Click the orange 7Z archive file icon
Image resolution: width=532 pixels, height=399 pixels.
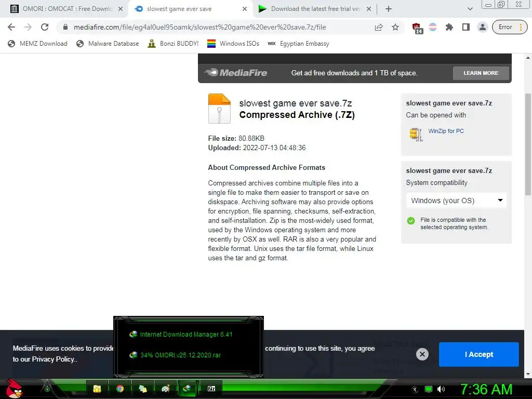tap(219, 109)
